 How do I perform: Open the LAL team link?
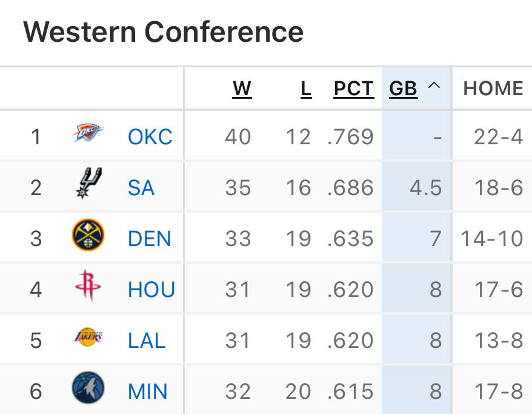point(147,341)
